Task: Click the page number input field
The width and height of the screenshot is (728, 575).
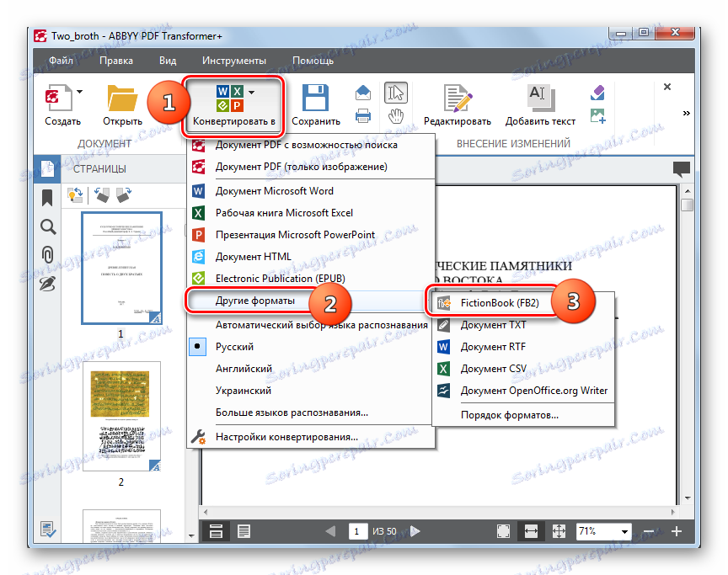Action: click(x=358, y=531)
